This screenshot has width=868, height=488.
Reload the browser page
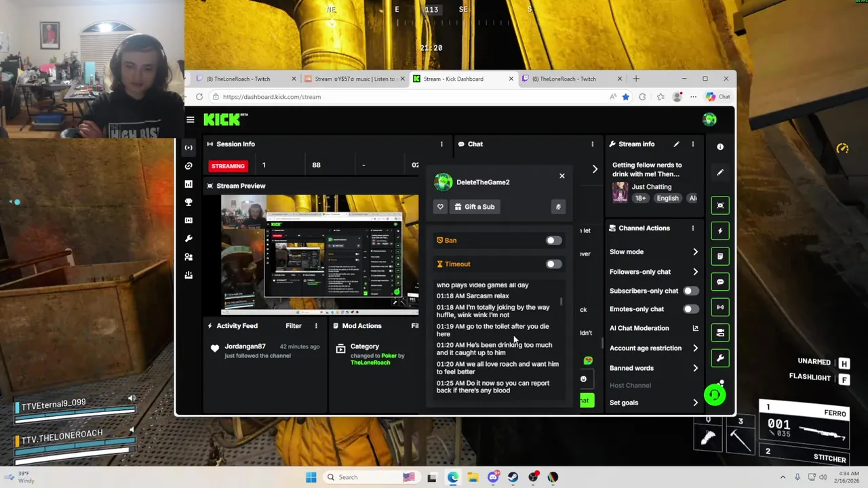(x=199, y=97)
